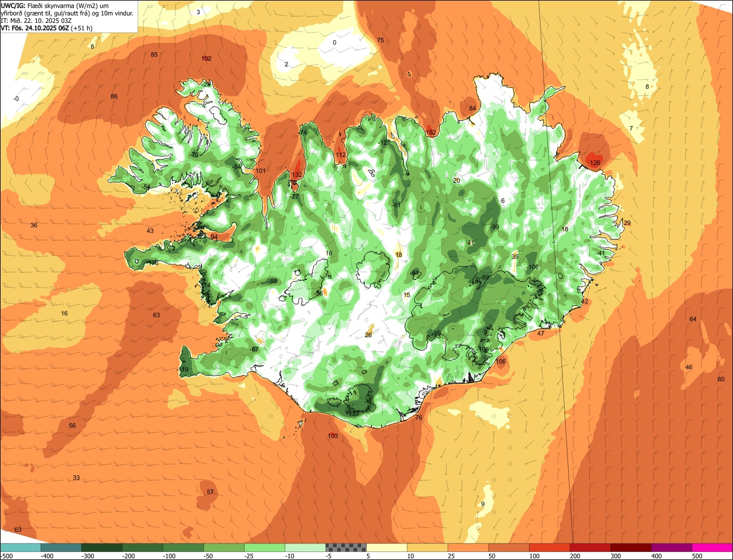Click the value 152 on the north coast

point(431,133)
